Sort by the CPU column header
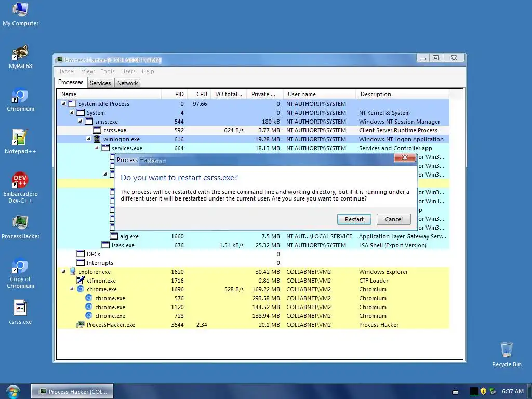 point(198,94)
